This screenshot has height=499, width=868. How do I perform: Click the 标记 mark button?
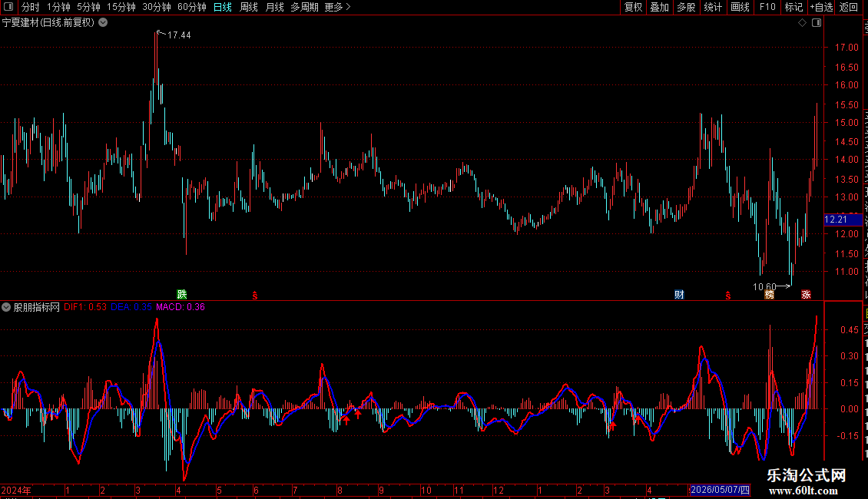793,7
